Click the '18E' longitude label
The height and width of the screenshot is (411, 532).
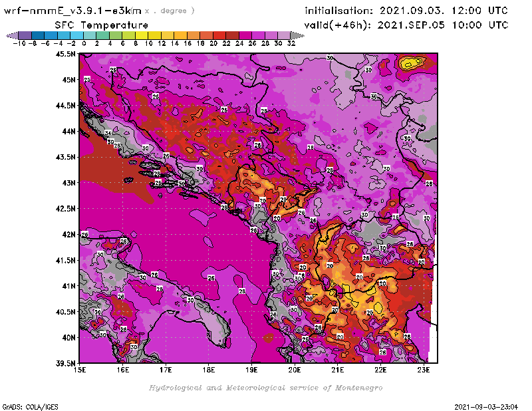pyautogui.click(x=209, y=370)
